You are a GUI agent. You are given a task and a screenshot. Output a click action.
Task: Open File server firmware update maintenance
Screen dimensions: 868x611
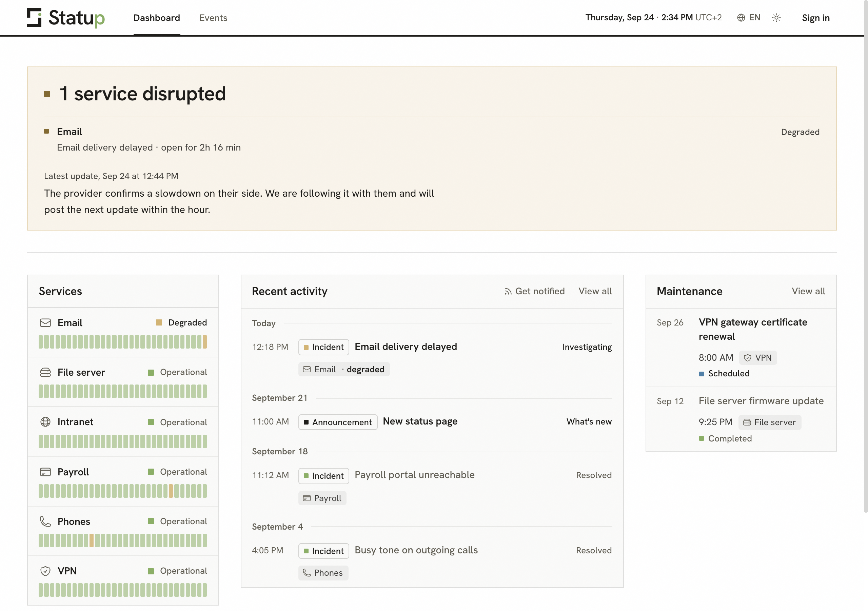click(761, 401)
